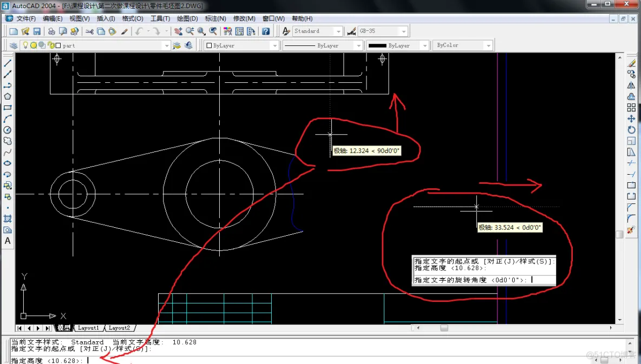Screen dimensions: 641x364
Task: Select the Spline tool
Action: tap(8, 153)
